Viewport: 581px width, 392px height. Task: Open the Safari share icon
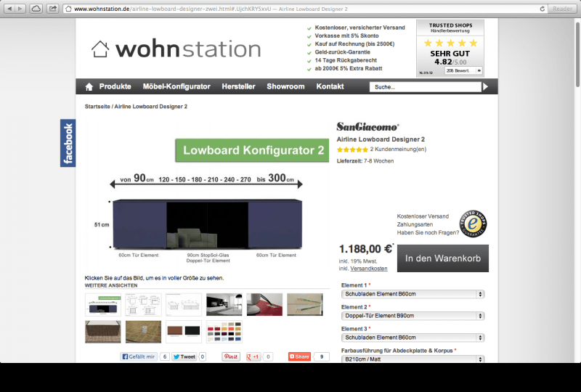(x=53, y=9)
